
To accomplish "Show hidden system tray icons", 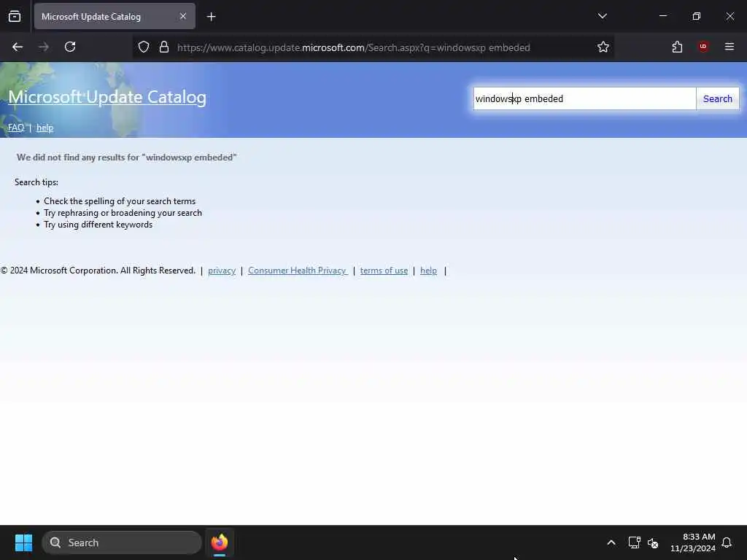I will click(611, 542).
